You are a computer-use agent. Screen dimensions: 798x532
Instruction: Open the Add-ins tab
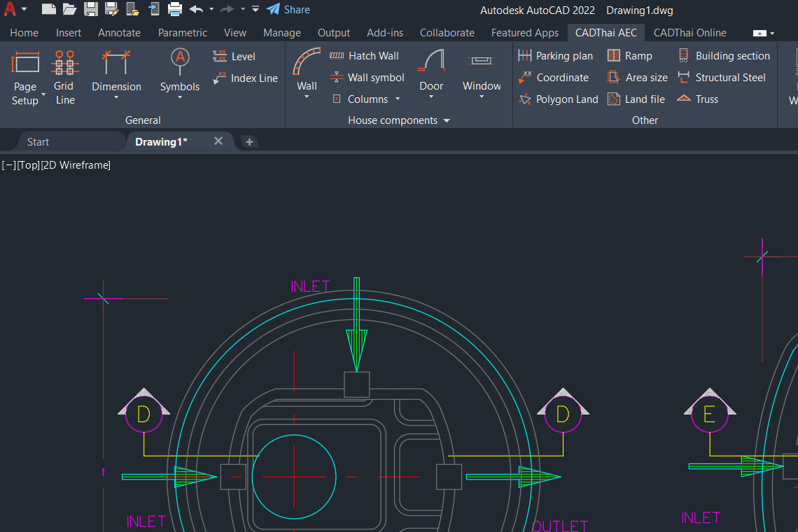point(385,33)
